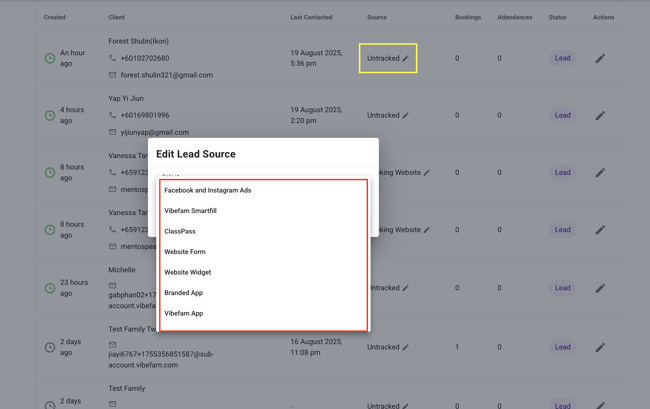This screenshot has width=650, height=409.
Task: Click clock icon beside 4 hours ago
Action: pos(50,116)
